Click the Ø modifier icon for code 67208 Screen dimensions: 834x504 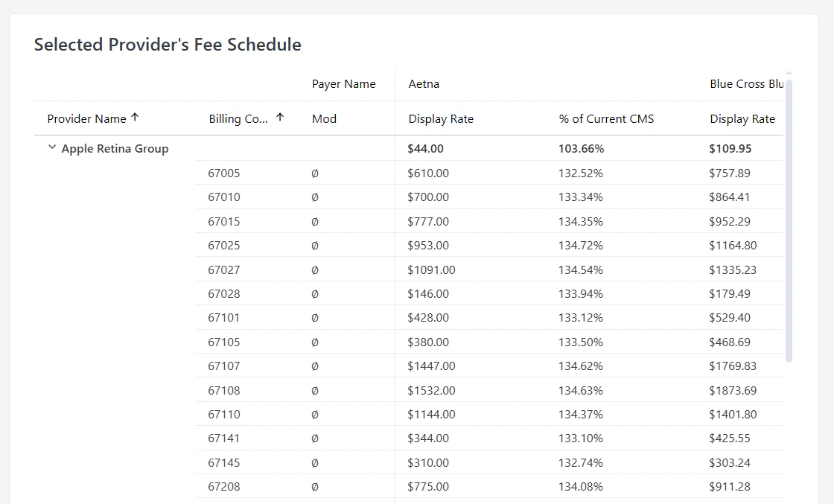tap(313, 486)
